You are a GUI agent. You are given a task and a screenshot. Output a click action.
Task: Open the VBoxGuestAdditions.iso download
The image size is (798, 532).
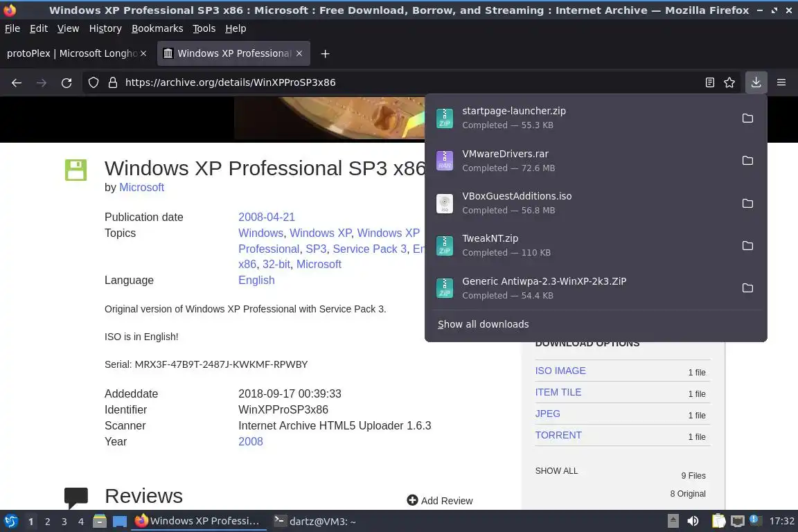580,203
